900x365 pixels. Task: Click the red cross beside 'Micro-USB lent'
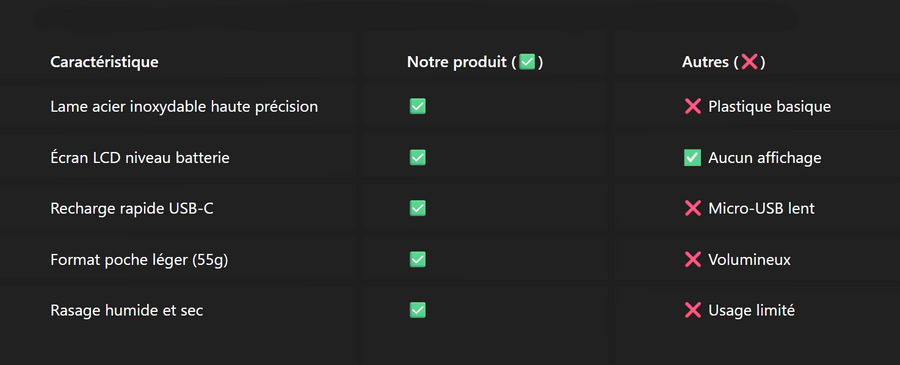[x=693, y=208]
